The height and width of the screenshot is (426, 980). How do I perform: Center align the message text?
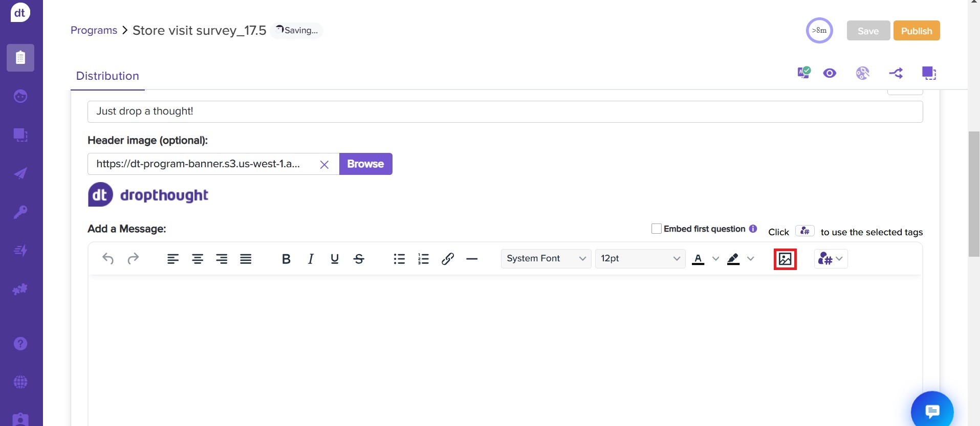point(198,259)
